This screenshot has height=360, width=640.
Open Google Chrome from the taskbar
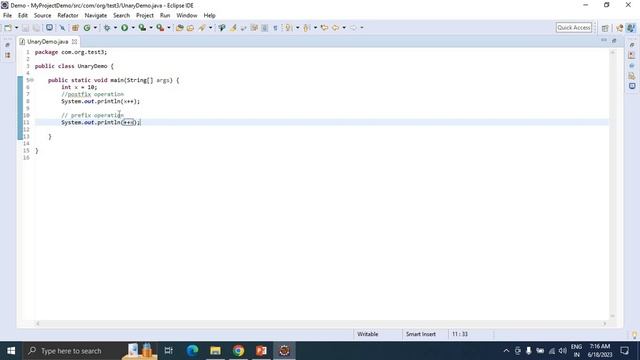coord(238,351)
